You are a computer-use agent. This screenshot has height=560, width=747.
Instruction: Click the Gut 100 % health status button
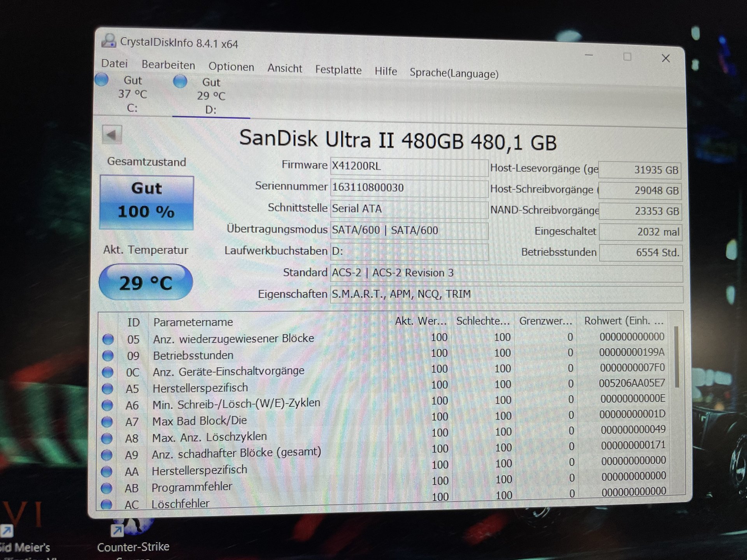[147, 202]
